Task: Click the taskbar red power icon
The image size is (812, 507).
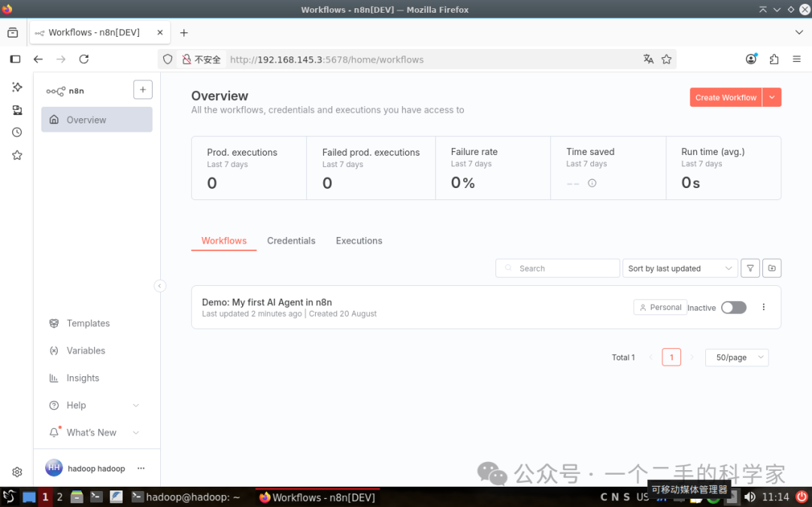Action: (801, 497)
